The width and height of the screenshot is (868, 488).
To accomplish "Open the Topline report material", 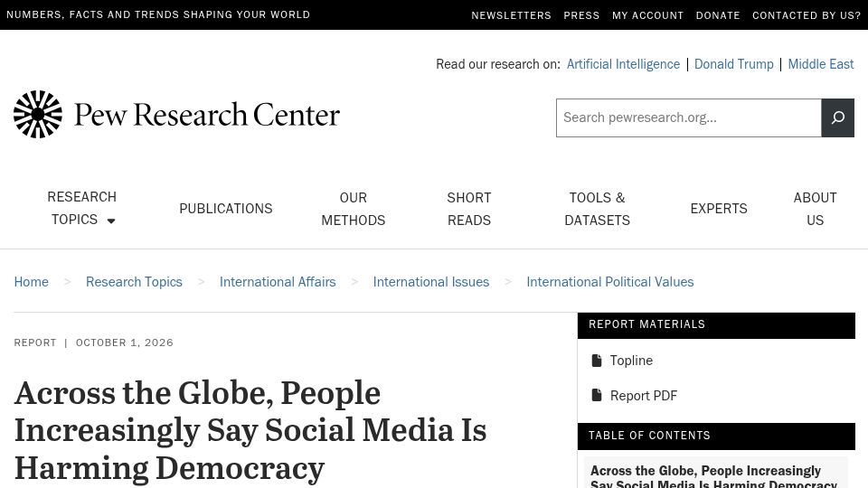I will (631, 361).
